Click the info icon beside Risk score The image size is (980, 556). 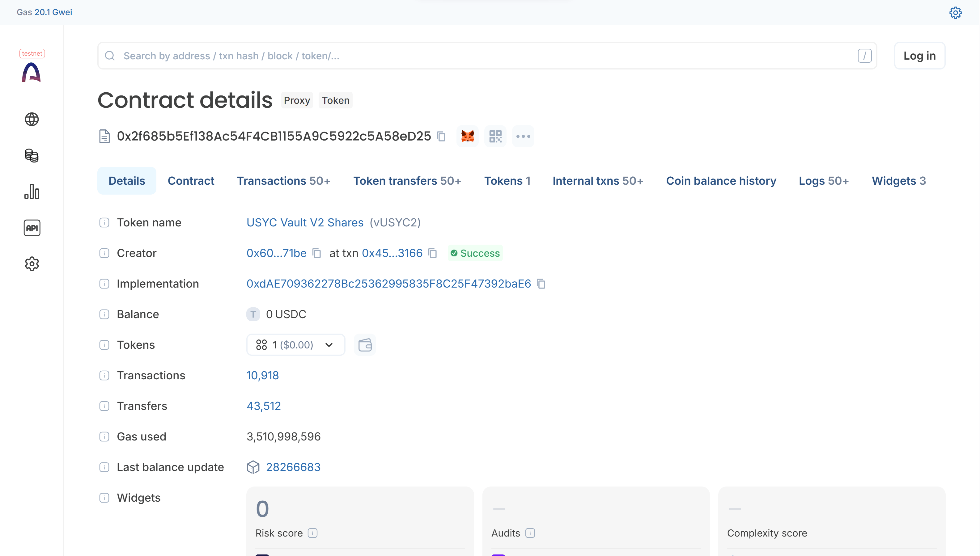click(x=312, y=533)
